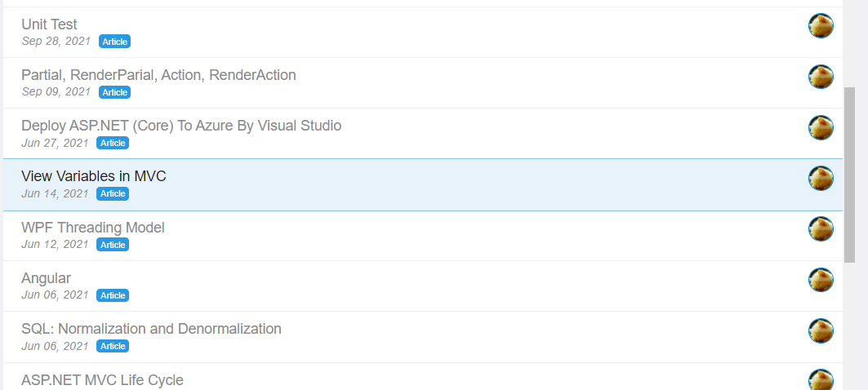
Task: Open Deploy ASP.NET (Core) To Azure article
Action: [181, 126]
